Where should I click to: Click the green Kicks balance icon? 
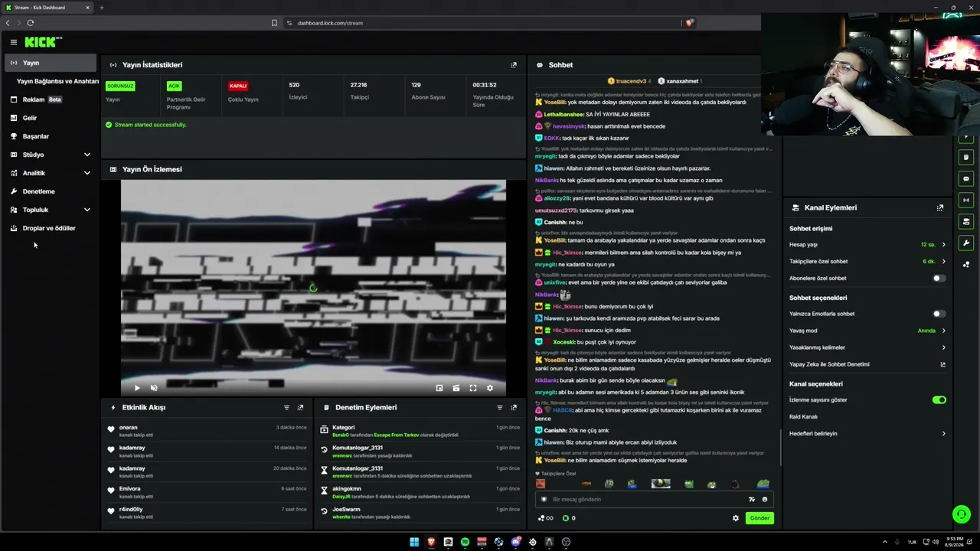click(566, 518)
